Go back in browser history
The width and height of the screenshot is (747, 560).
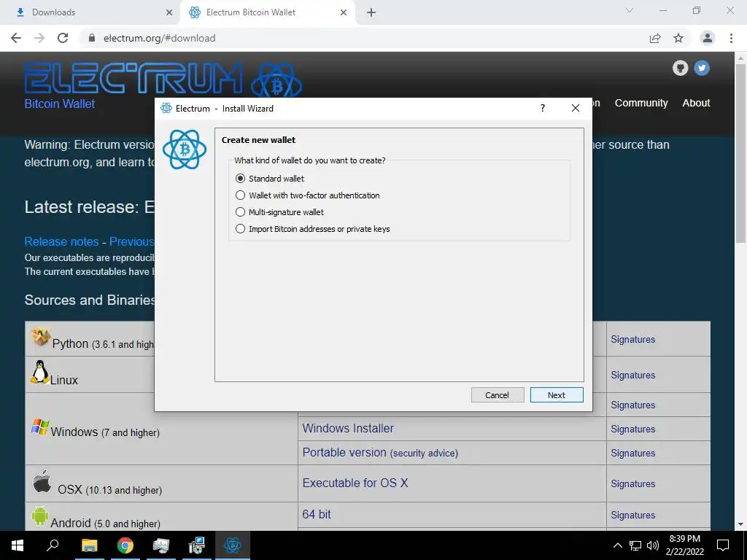click(16, 38)
